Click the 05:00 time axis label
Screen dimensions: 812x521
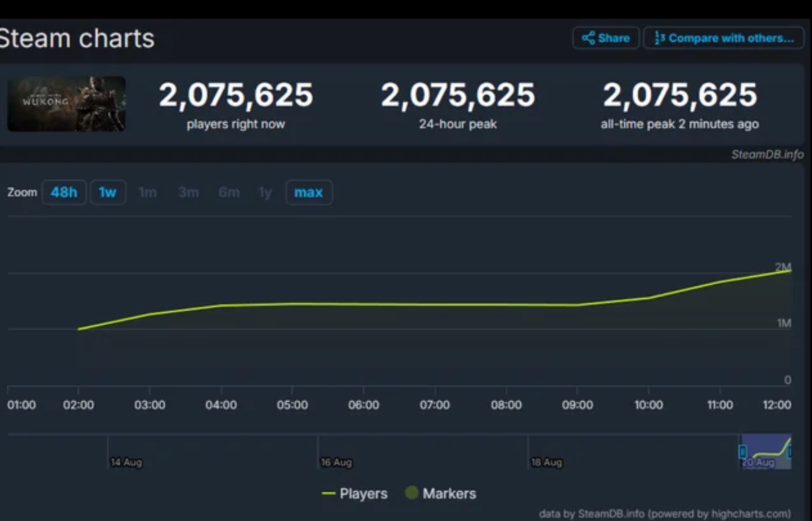[x=292, y=405]
